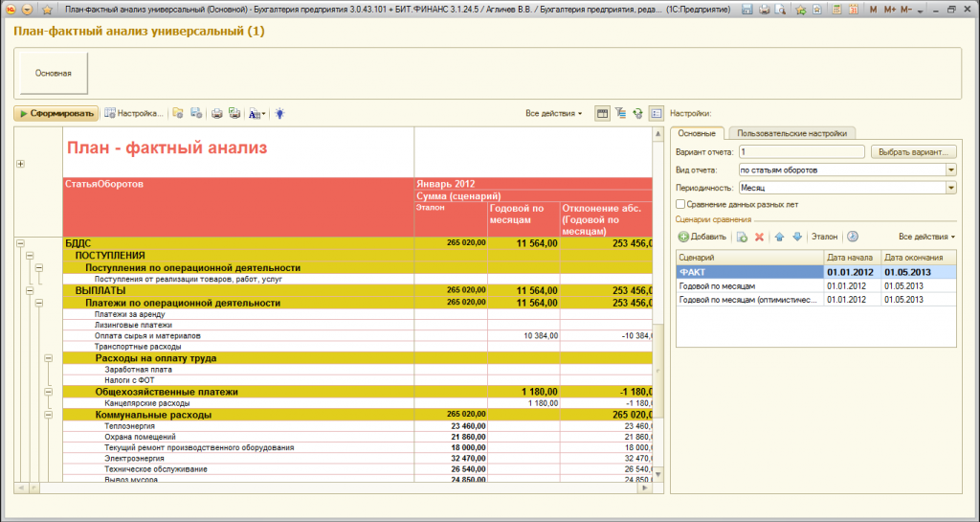Click the calculator icon in title bar
This screenshot has height=522, width=980.
pos(837,9)
